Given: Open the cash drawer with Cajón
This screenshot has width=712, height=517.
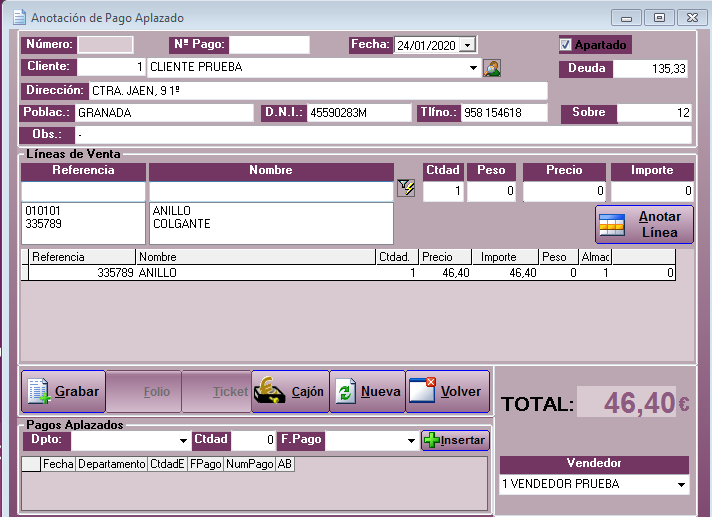Looking at the screenshot, I should tap(291, 391).
